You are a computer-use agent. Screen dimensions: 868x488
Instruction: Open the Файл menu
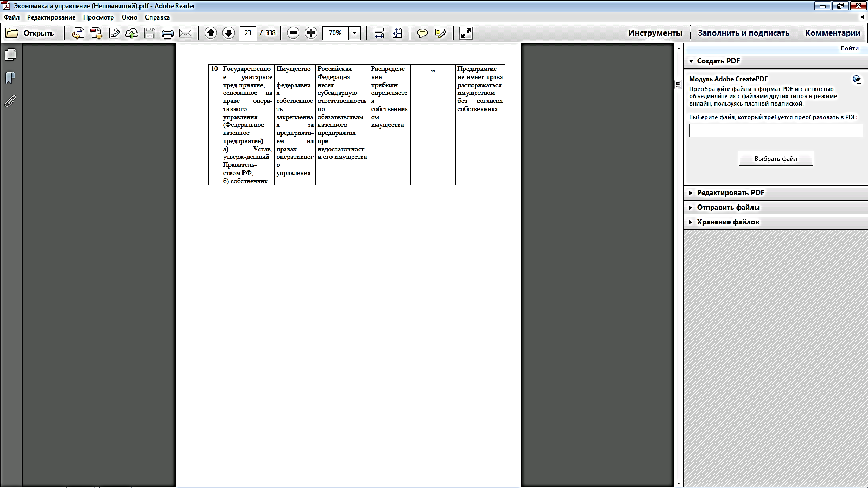click(x=11, y=17)
